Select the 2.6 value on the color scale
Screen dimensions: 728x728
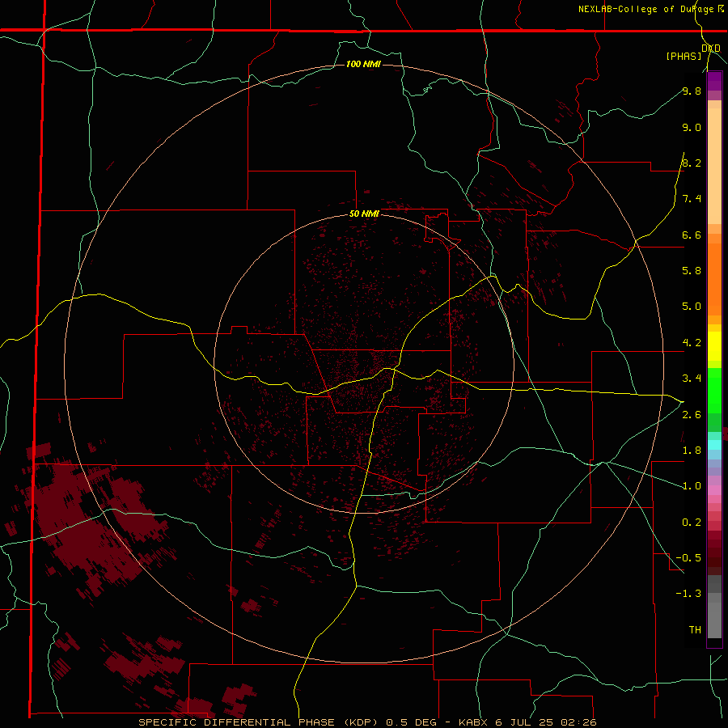click(692, 415)
